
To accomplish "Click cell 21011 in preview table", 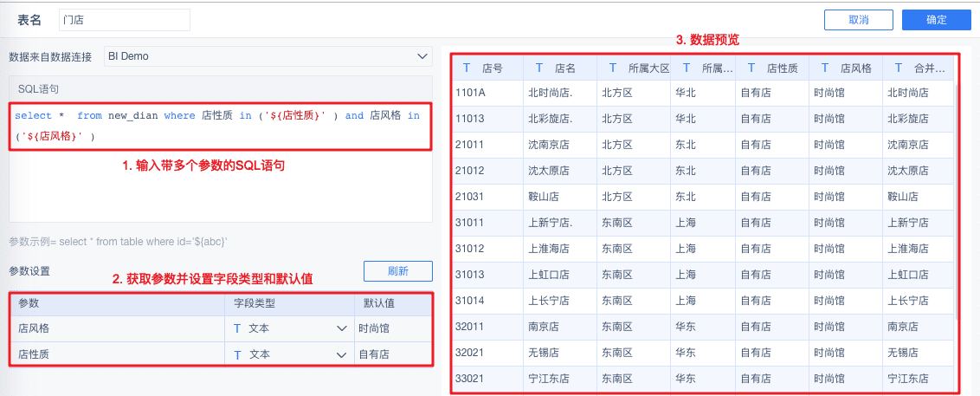I will click(x=487, y=145).
